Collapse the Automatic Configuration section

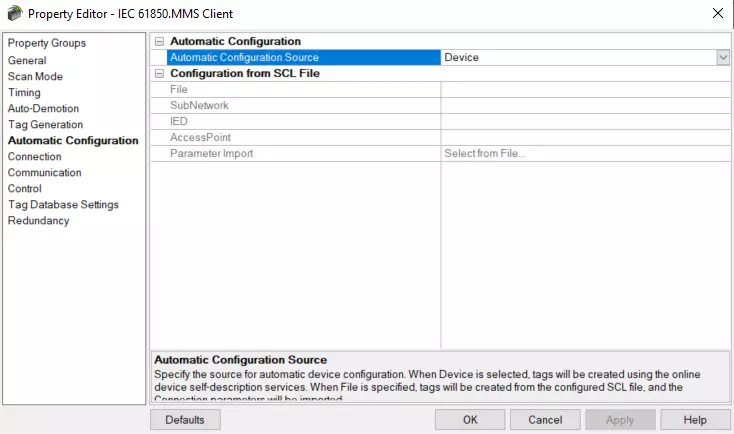pos(160,41)
